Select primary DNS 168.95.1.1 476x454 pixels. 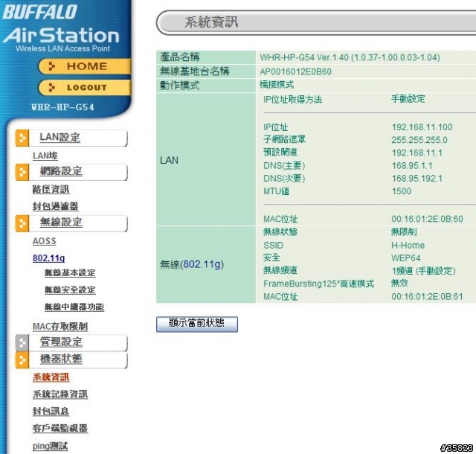point(412,166)
